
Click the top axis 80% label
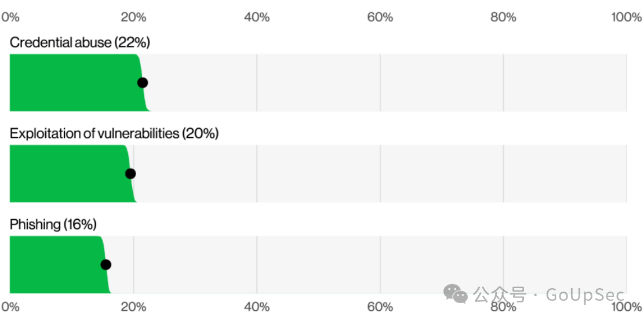tap(503, 17)
